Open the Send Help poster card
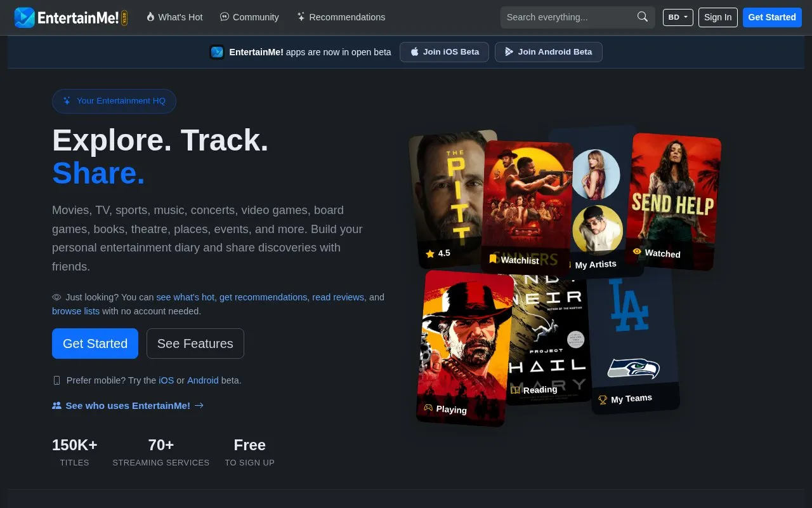 click(x=673, y=201)
